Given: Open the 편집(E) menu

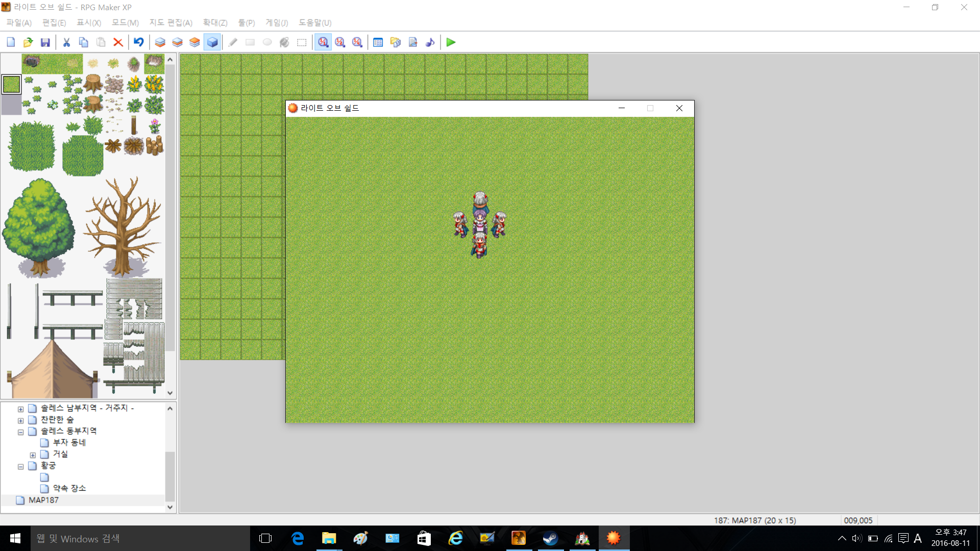Looking at the screenshot, I should pyautogui.click(x=54, y=23).
